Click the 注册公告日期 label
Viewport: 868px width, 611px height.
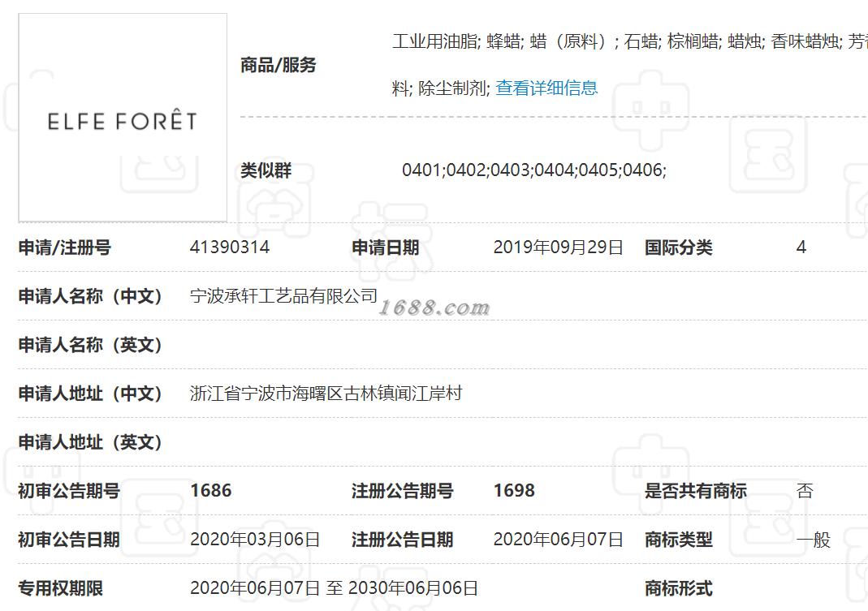[403, 539]
